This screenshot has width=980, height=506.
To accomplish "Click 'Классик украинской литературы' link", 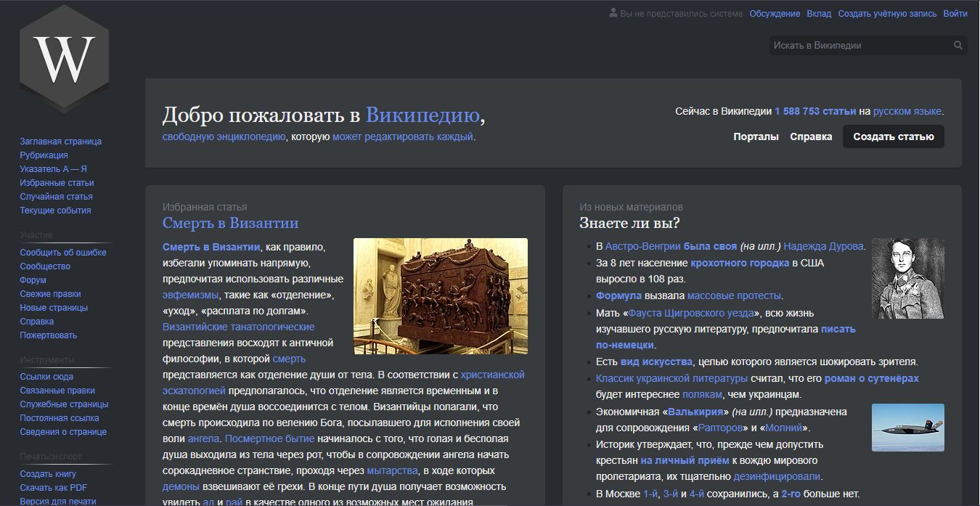I will point(671,378).
